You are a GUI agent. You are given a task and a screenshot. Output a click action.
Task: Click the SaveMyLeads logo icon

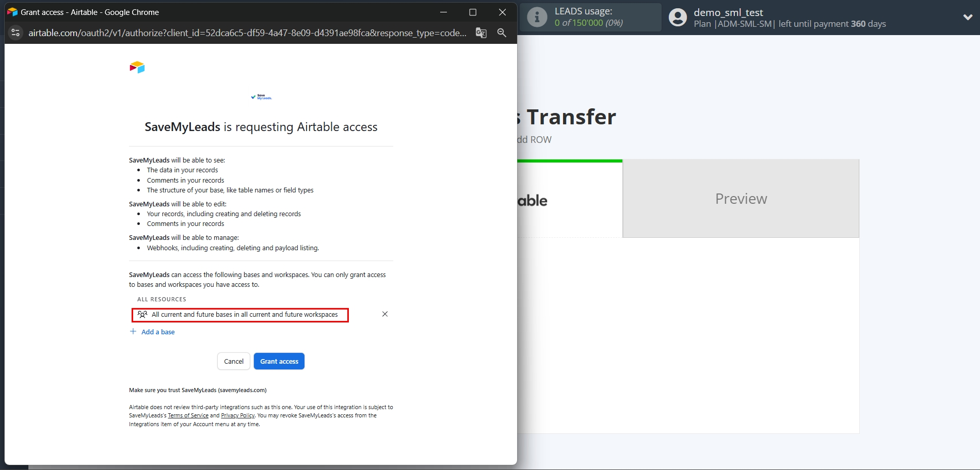click(261, 97)
